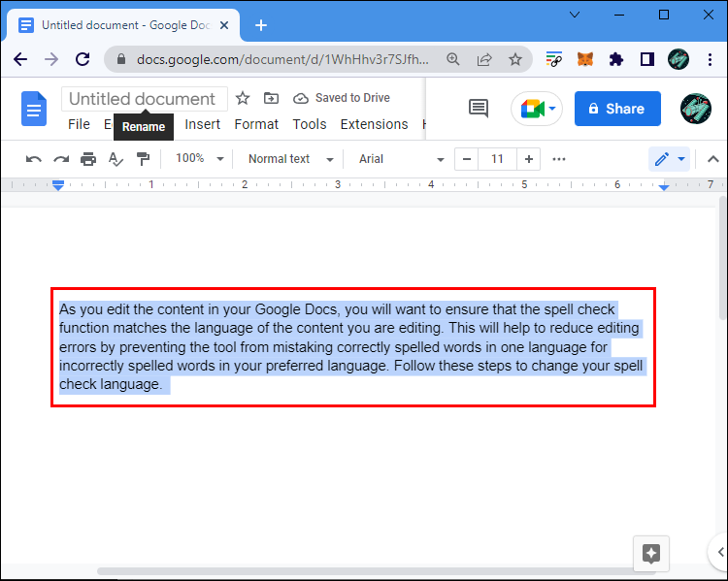Viewport: 728px width, 581px height.
Task: Close the Untitled document tab
Action: tap(224, 25)
